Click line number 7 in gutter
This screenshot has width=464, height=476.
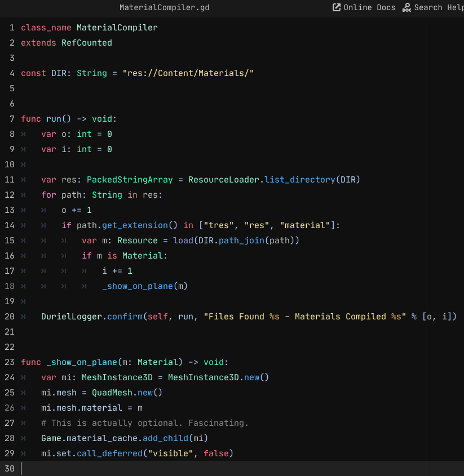[x=12, y=119]
